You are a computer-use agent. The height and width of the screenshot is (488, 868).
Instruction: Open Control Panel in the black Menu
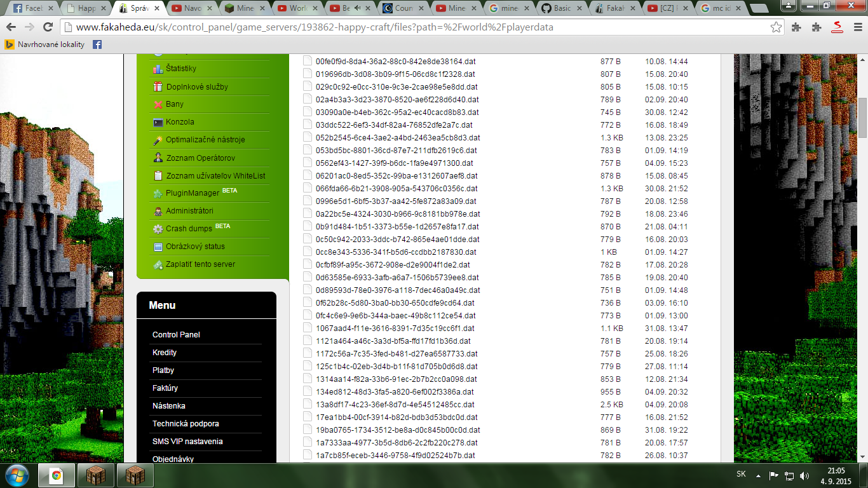point(176,335)
